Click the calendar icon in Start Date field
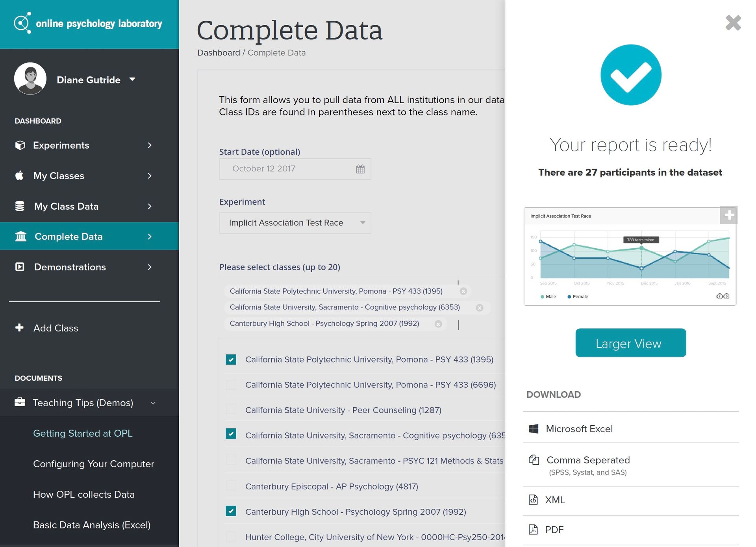 [x=360, y=169]
